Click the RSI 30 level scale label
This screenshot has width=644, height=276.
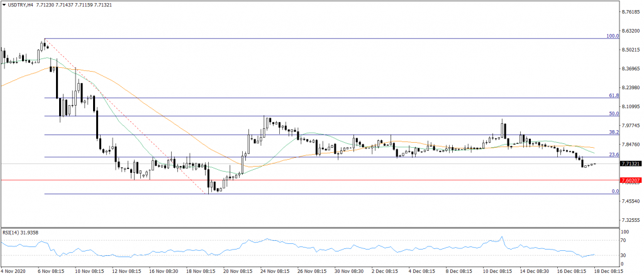[x=625, y=255]
